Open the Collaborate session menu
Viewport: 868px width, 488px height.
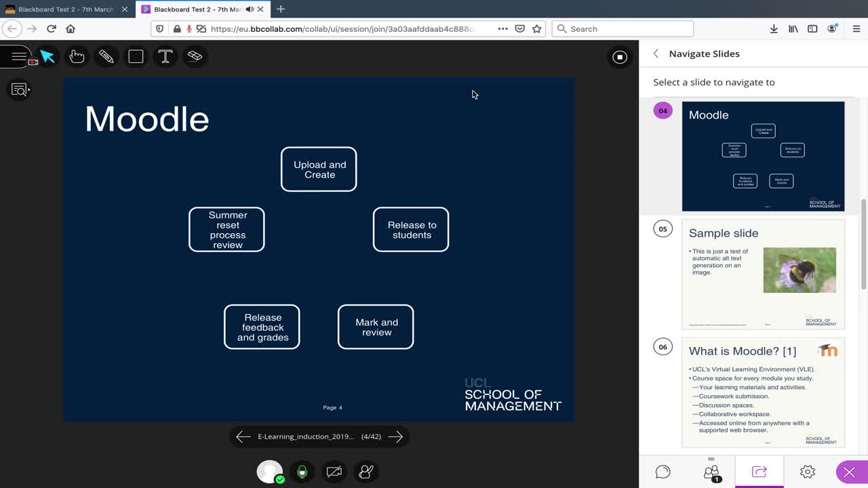pos(19,56)
